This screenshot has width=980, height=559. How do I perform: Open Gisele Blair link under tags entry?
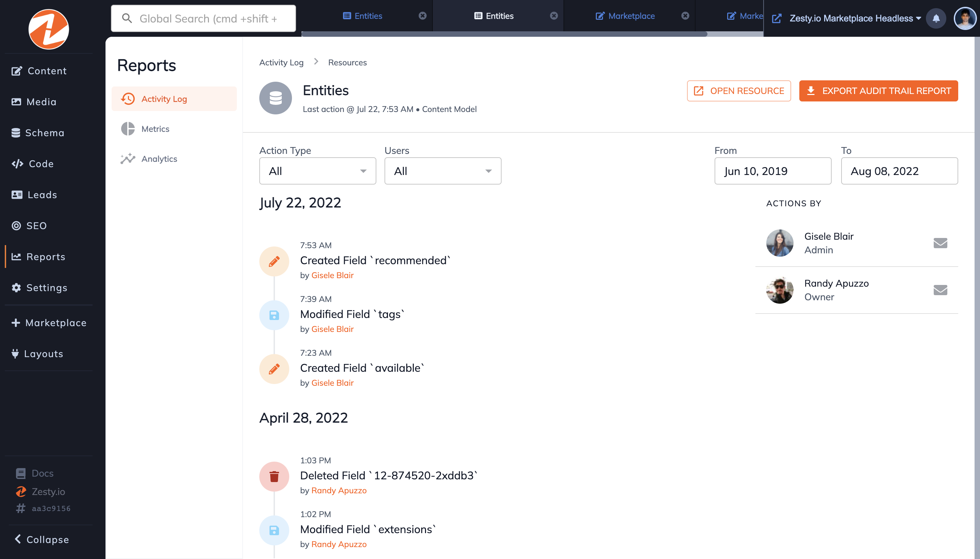[332, 329]
